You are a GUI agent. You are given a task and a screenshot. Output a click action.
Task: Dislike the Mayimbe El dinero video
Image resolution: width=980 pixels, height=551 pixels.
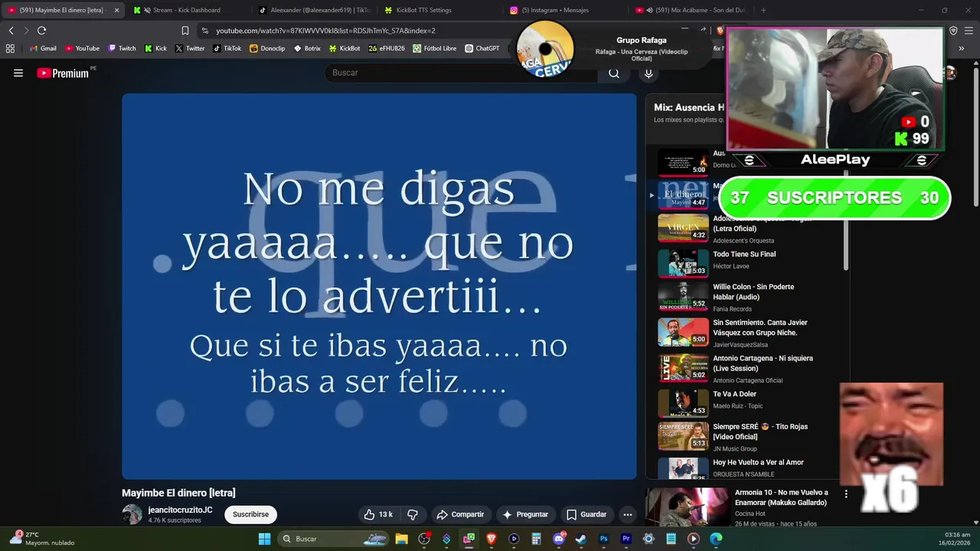pos(413,514)
